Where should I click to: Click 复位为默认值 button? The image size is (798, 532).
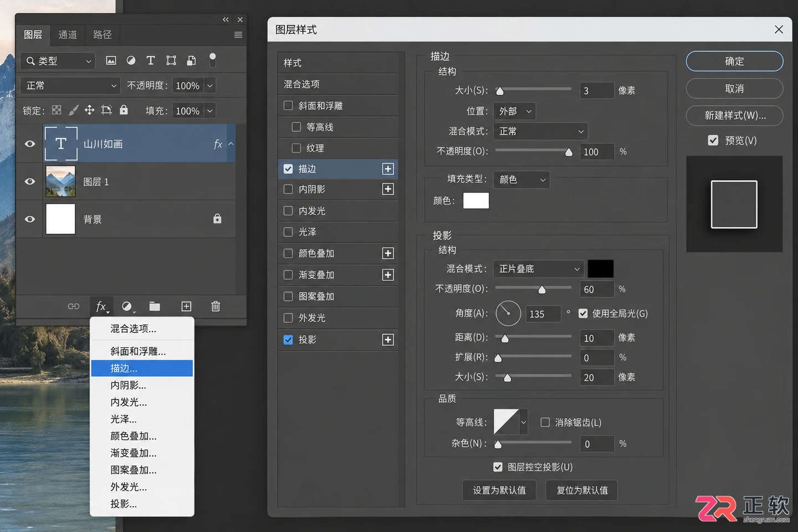[x=582, y=490]
